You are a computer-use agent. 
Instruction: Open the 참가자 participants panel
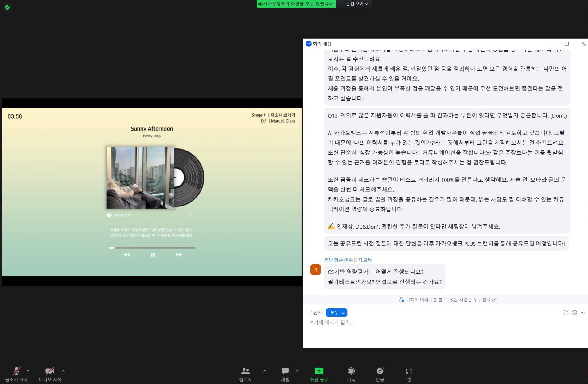coord(245,374)
